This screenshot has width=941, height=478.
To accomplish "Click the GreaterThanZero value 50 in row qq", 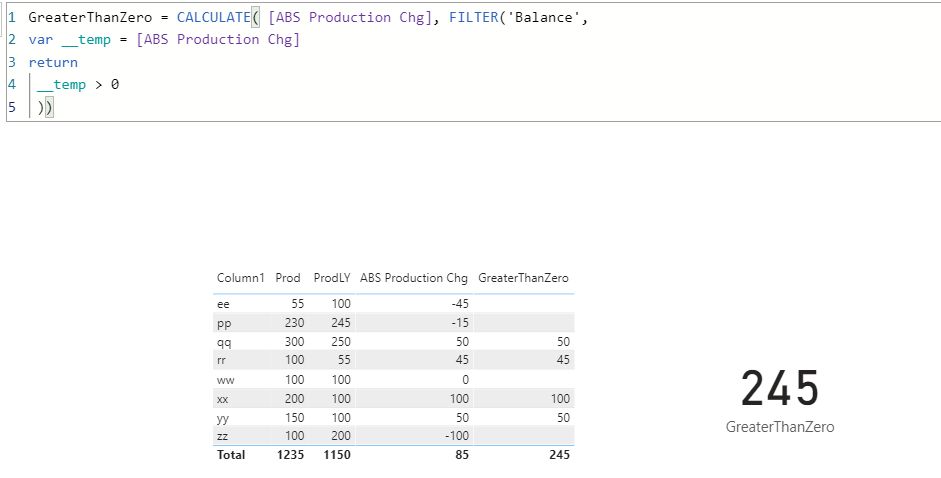I will coord(562,342).
